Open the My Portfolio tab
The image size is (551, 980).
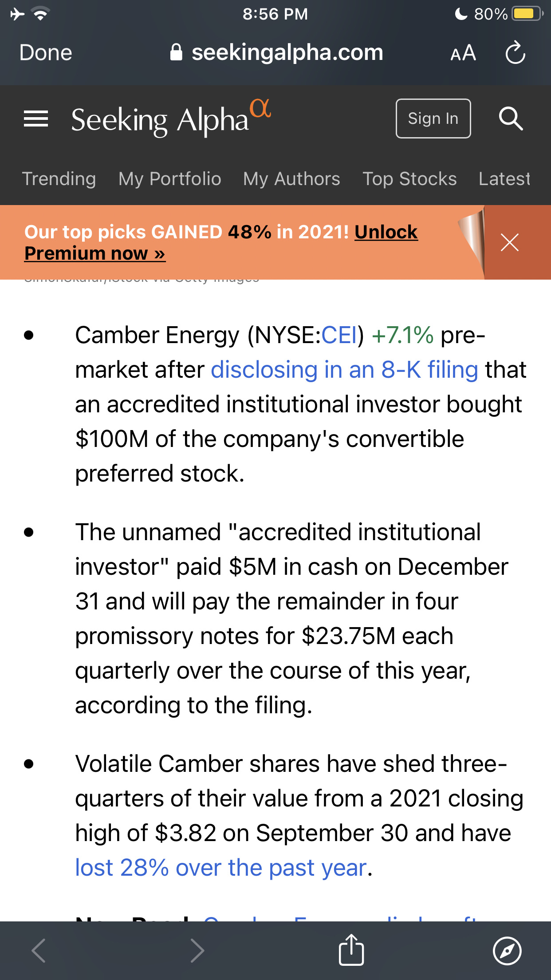169,179
